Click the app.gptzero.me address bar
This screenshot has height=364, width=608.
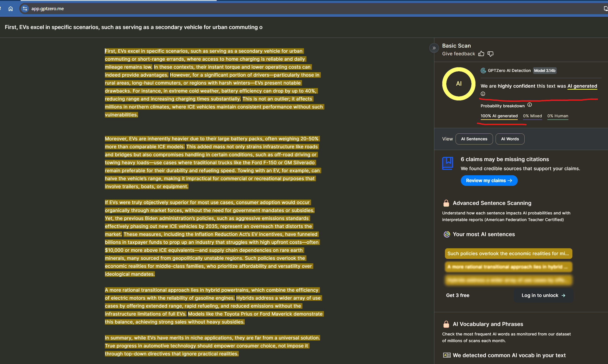point(47,9)
